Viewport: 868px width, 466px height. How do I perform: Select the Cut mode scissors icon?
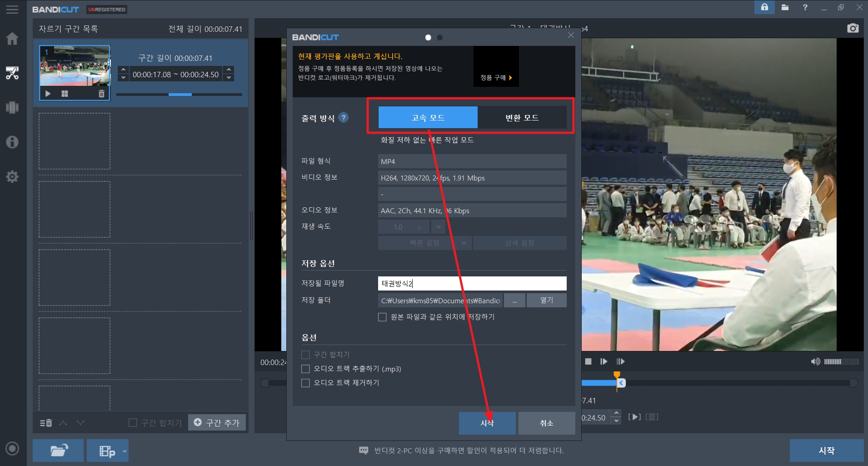(x=12, y=73)
